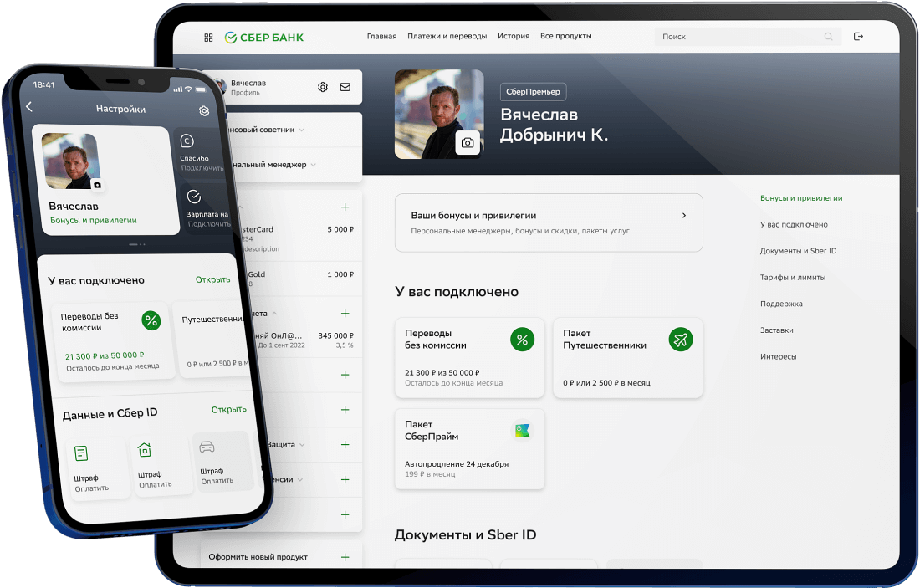
Task: Click plus icon beside Оформить новый продукт
Action: coord(345,557)
